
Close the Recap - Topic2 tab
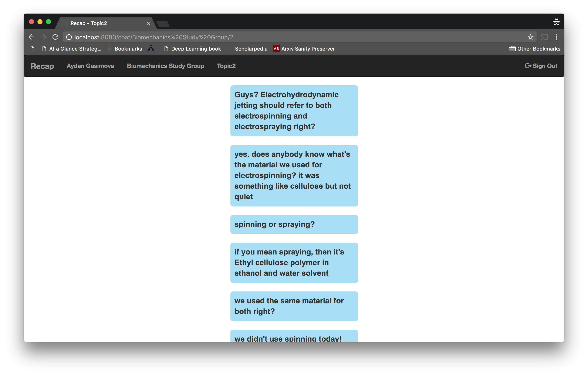click(148, 23)
